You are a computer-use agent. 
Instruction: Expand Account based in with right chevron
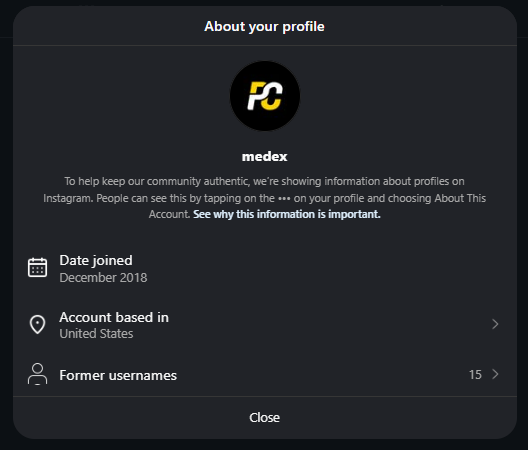(495, 324)
